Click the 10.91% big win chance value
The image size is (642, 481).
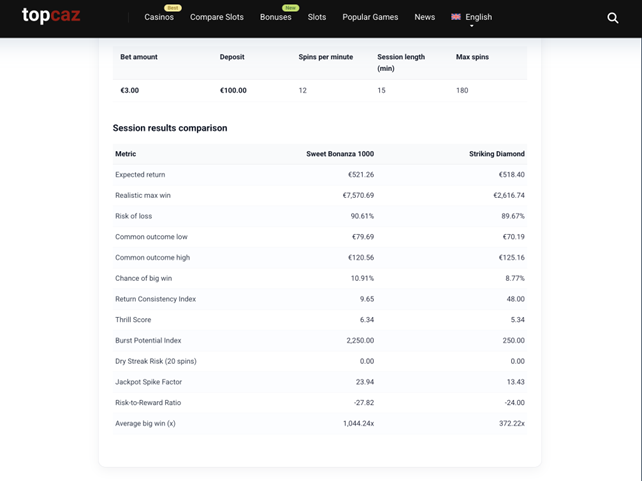[x=362, y=278]
